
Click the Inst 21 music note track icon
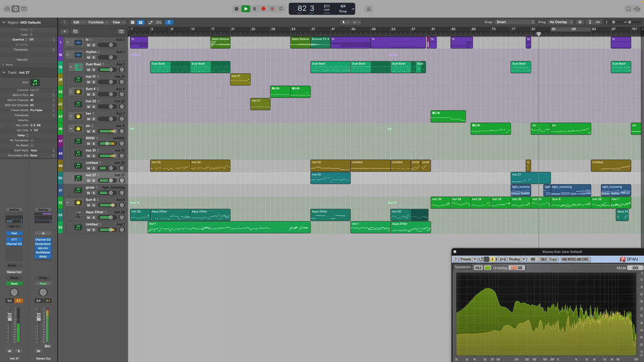(78, 79)
